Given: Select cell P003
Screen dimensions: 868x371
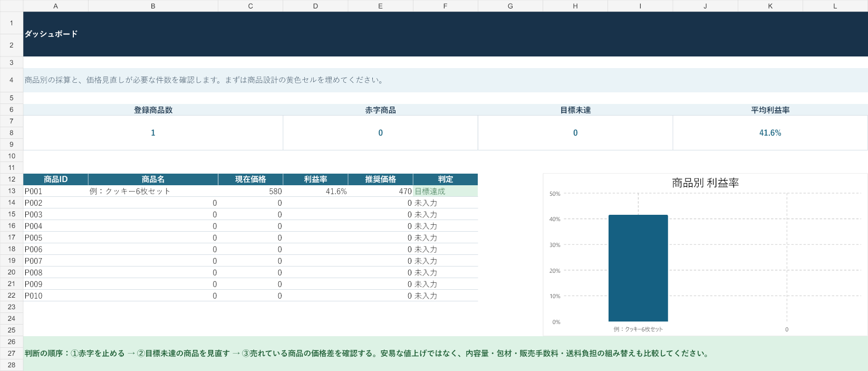Looking at the screenshot, I should 56,214.
